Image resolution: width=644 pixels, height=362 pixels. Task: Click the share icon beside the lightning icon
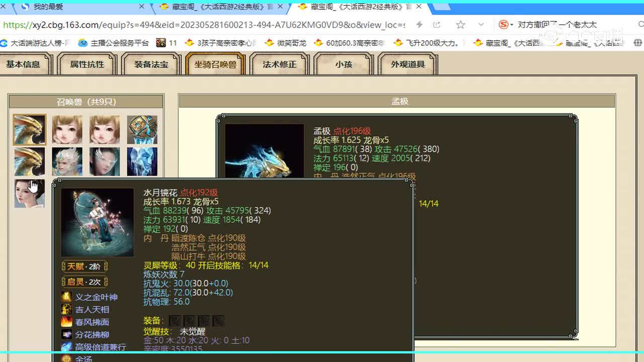[437, 25]
